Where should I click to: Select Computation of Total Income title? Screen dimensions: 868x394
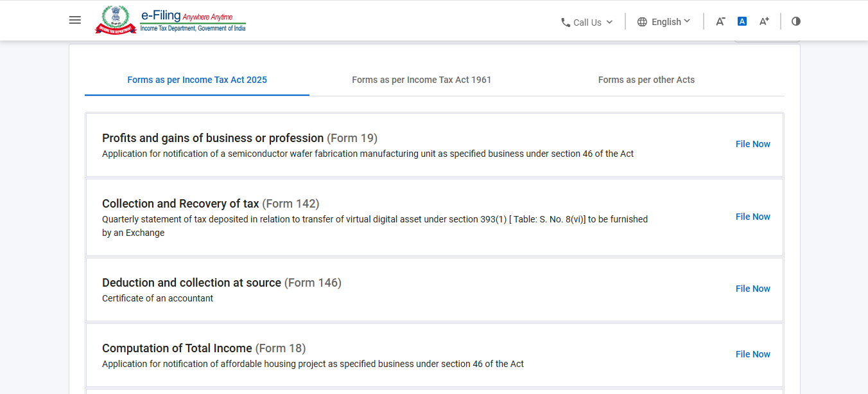(x=177, y=348)
